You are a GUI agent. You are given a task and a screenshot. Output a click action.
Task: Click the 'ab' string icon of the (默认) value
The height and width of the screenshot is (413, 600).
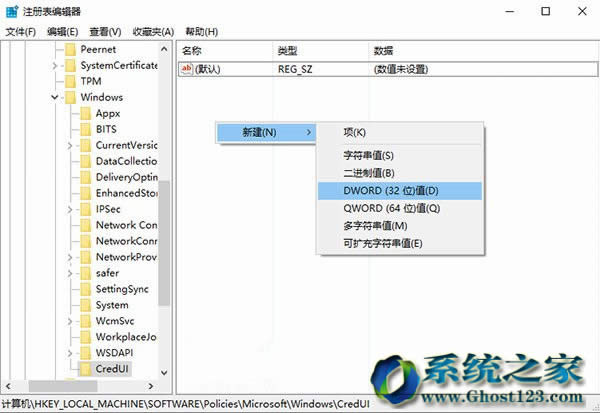(187, 69)
